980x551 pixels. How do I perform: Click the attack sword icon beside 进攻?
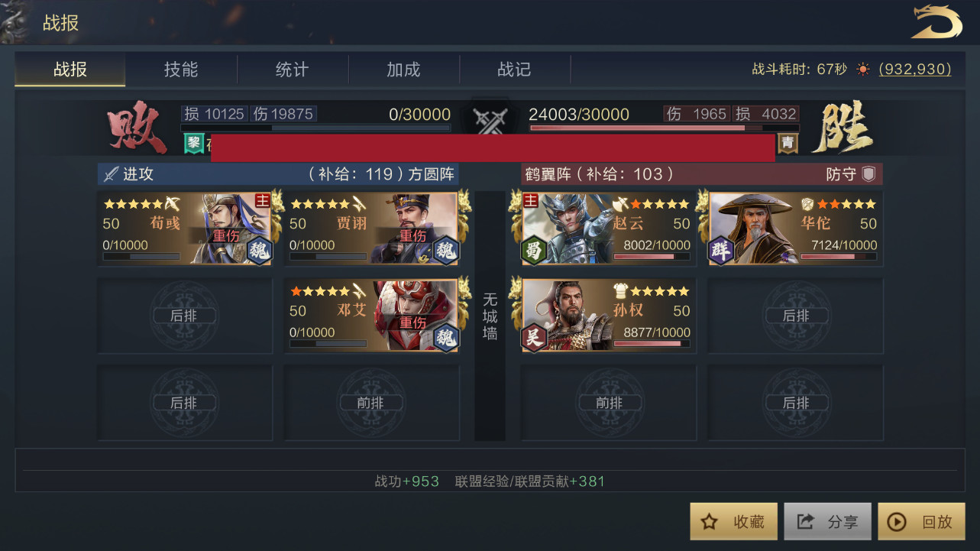111,174
